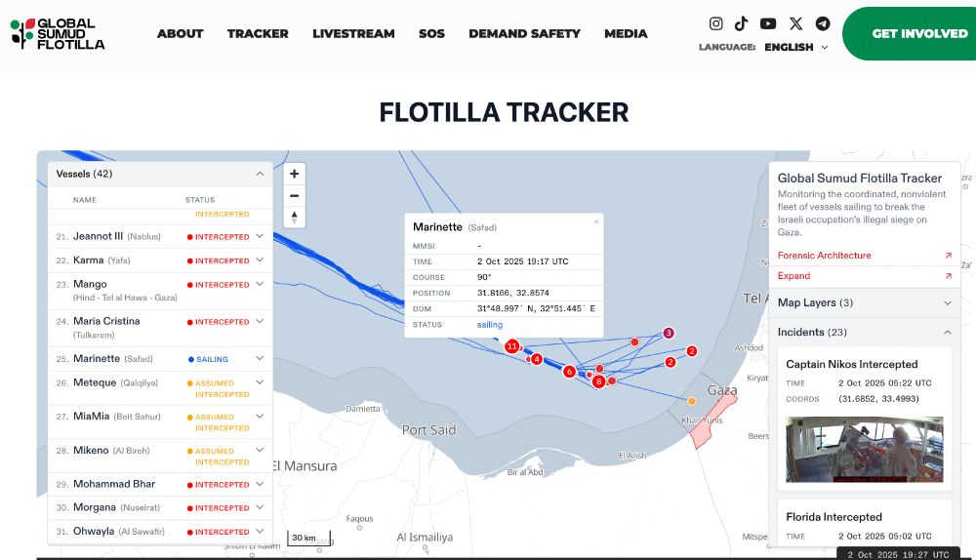Viewport: 976px width, 560px height.
Task: Select the Morgana (Nuseirat) vessel name
Action: [116, 507]
